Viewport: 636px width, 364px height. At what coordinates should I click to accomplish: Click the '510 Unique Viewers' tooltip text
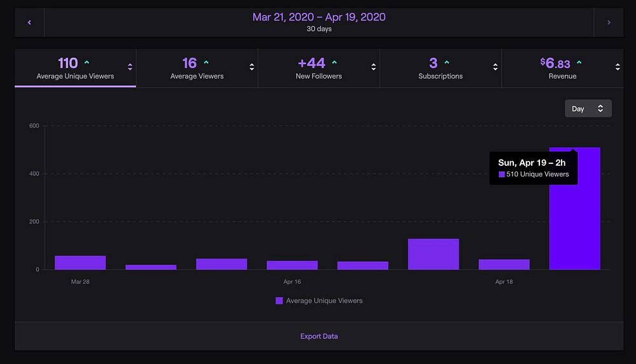click(537, 174)
